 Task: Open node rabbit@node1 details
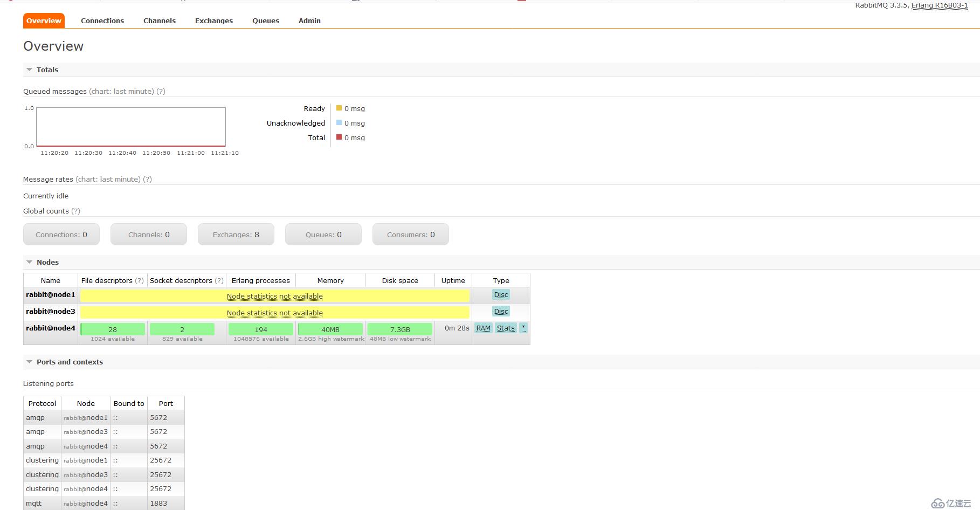click(51, 294)
